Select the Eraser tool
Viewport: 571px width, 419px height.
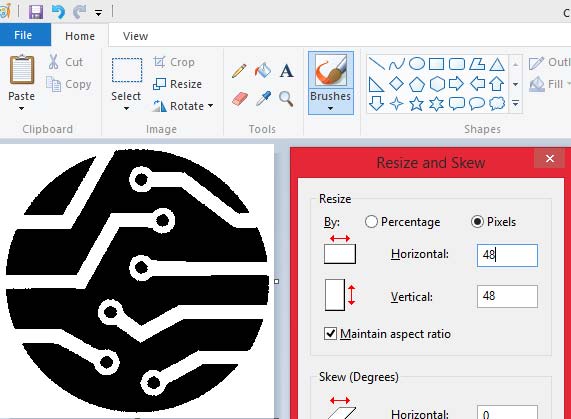tap(239, 98)
